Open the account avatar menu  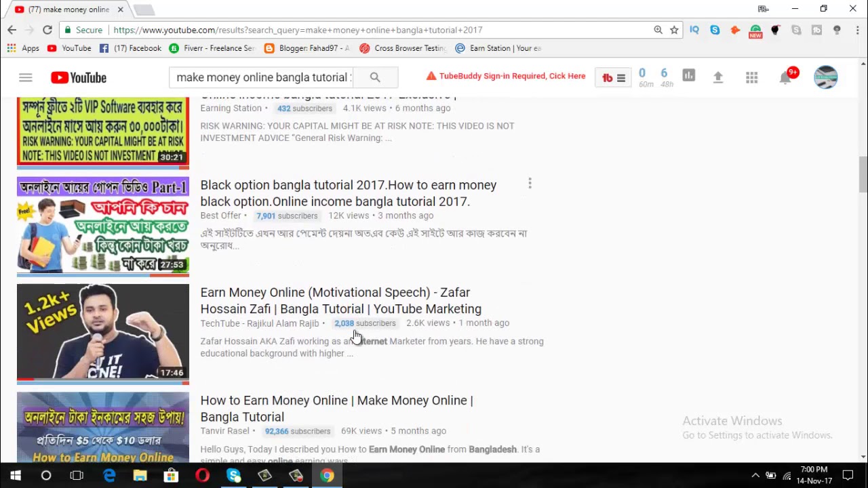point(826,77)
